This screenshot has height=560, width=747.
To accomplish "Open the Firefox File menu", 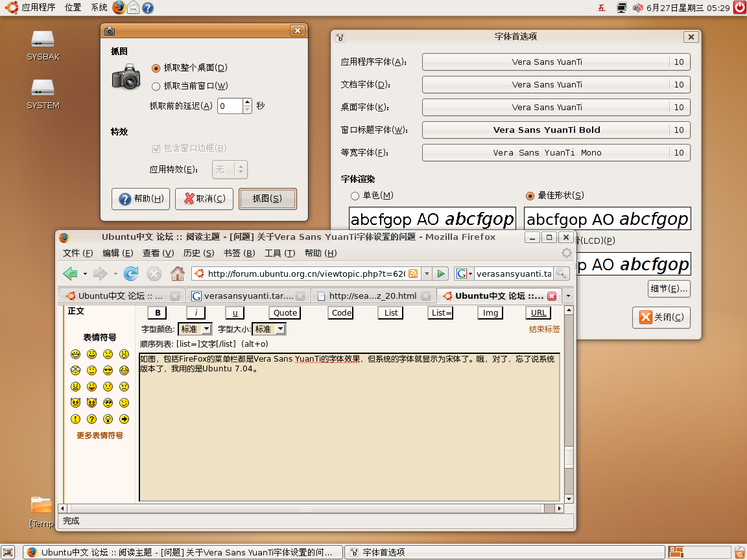I will click(x=78, y=253).
